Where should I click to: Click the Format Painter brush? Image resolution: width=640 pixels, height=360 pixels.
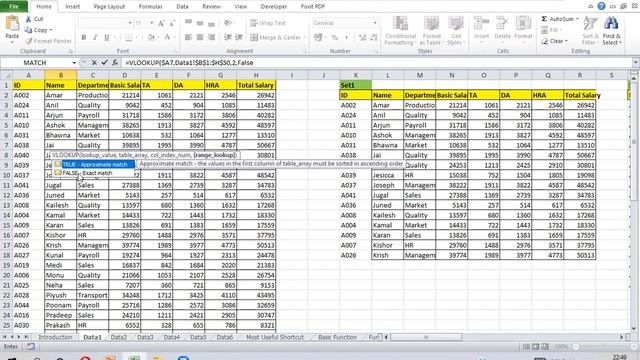(29, 41)
